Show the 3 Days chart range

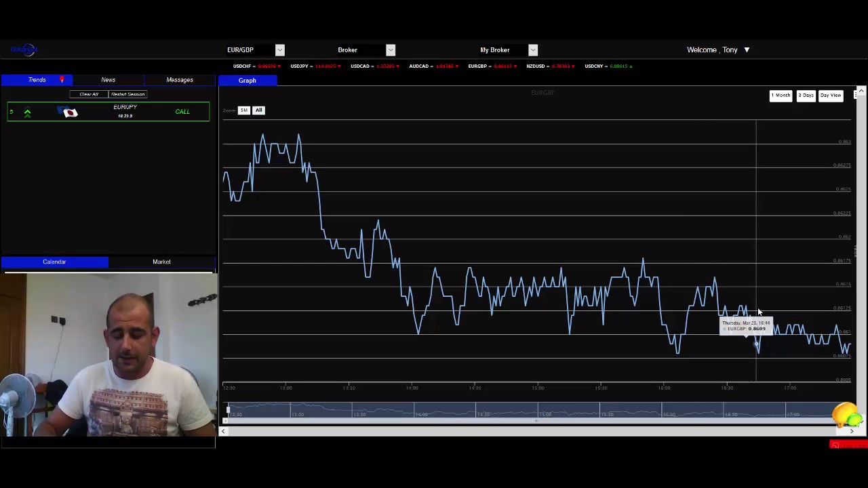pyautogui.click(x=806, y=96)
